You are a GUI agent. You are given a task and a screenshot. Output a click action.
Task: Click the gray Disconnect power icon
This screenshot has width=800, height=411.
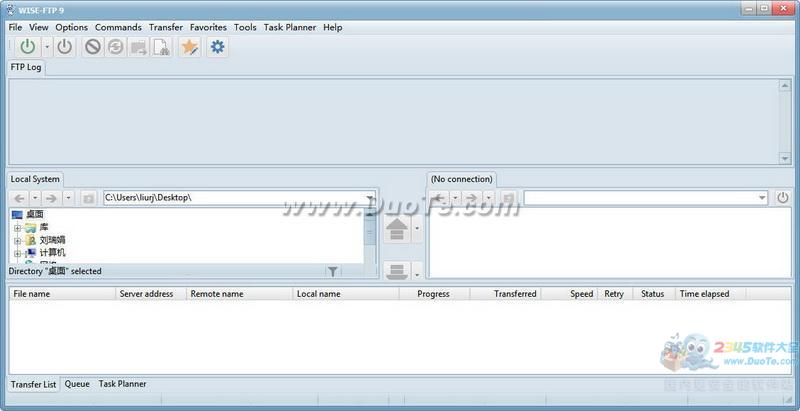click(64, 47)
